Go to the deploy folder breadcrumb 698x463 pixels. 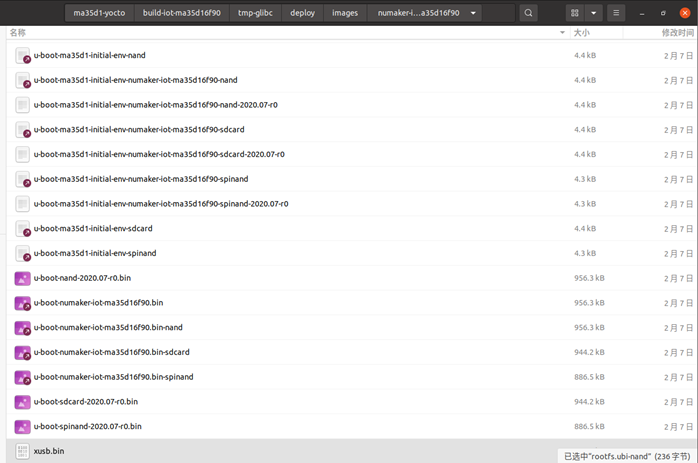coord(302,13)
